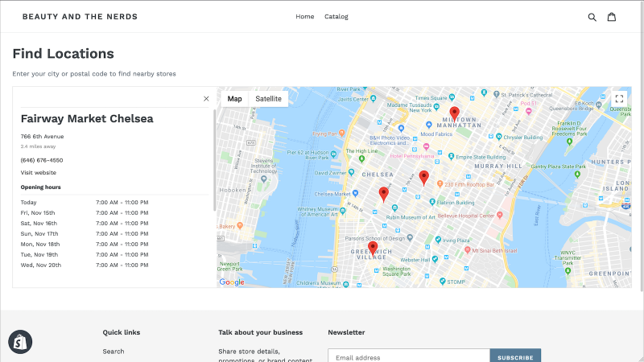Close the Fairway Market Chelsea panel

point(206,98)
